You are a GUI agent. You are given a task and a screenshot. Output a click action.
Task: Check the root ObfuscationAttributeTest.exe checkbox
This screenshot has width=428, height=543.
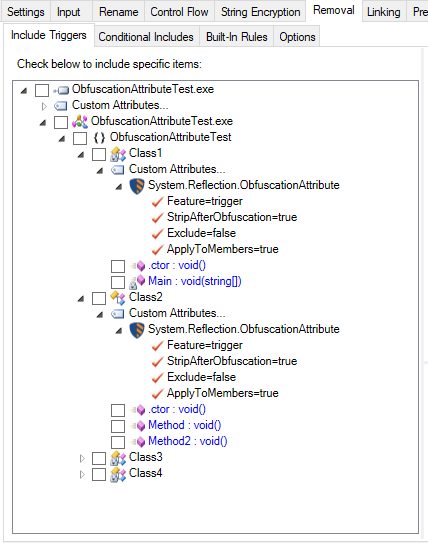coord(42,90)
